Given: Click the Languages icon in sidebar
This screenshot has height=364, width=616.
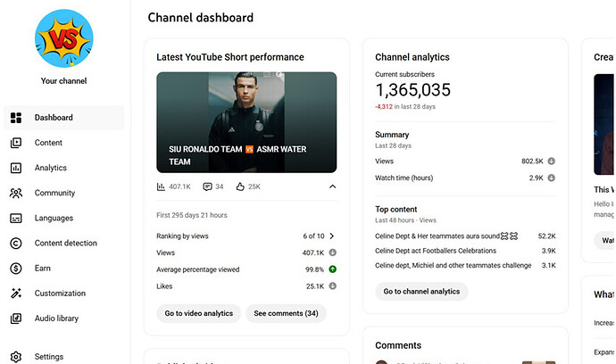Looking at the screenshot, I should pos(16,218).
